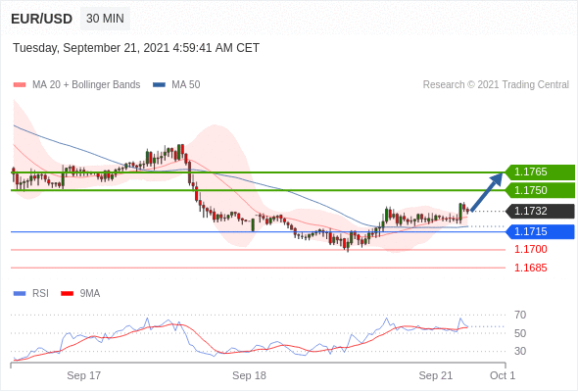
Task: Click the blue MA 50 legend swatch
Action: pyautogui.click(x=159, y=85)
